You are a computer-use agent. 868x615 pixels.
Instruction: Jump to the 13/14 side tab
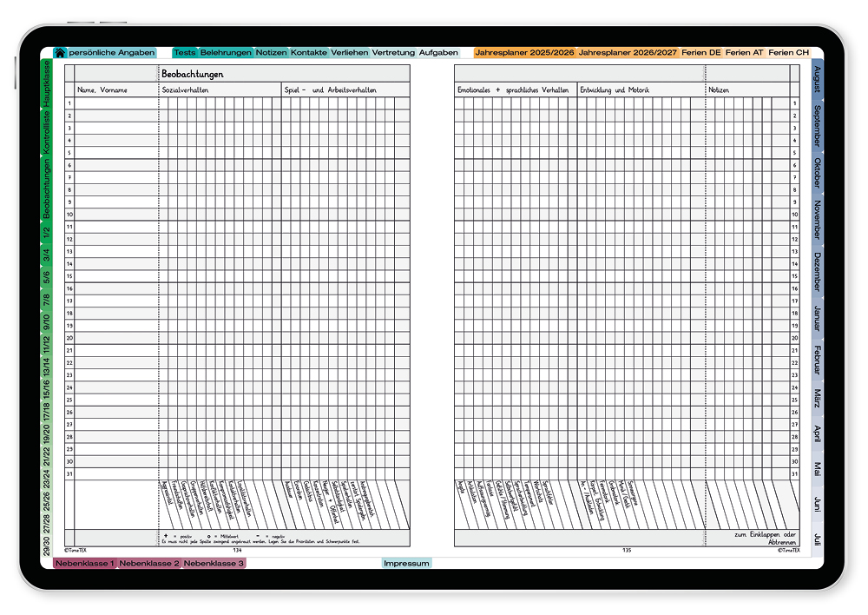47,367
